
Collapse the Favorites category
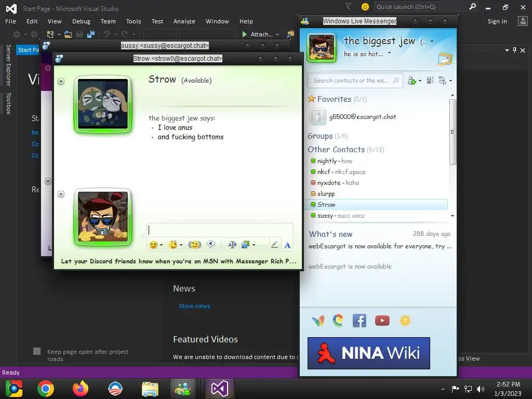334,99
